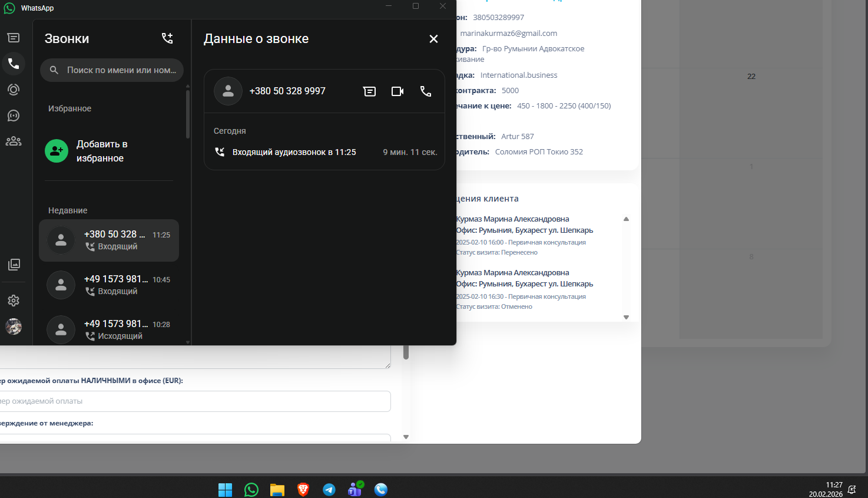Click the down arrow of the client visits scrollbar
This screenshot has width=868, height=498.
tap(626, 317)
